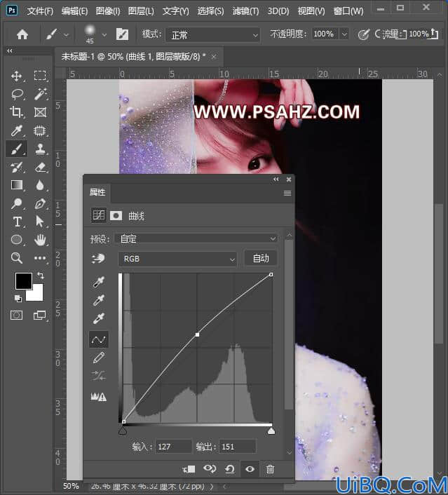This screenshot has height=495, width=448.
Task: Select the Blur tool
Action: pyautogui.click(x=40, y=185)
